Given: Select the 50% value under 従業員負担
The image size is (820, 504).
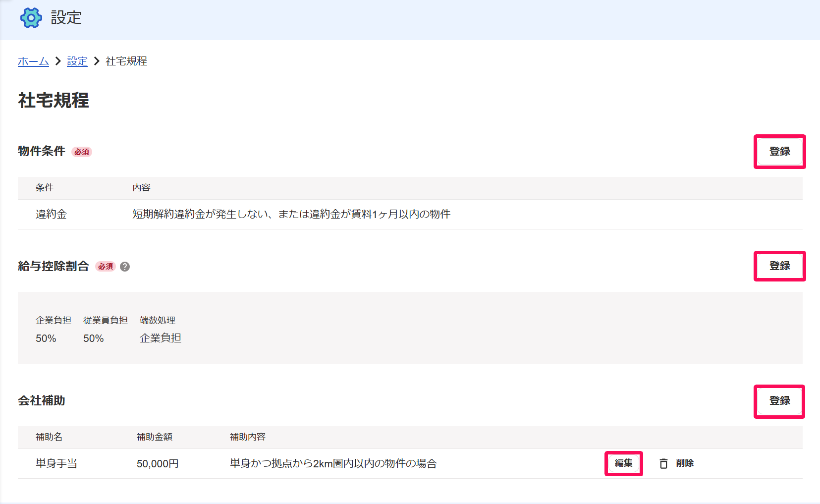Looking at the screenshot, I should tap(94, 338).
